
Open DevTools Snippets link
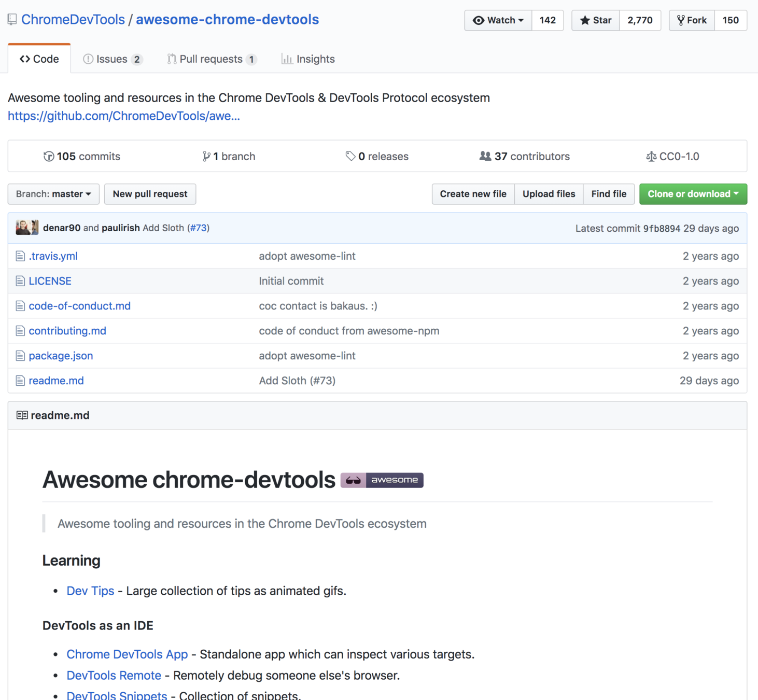[x=117, y=695]
